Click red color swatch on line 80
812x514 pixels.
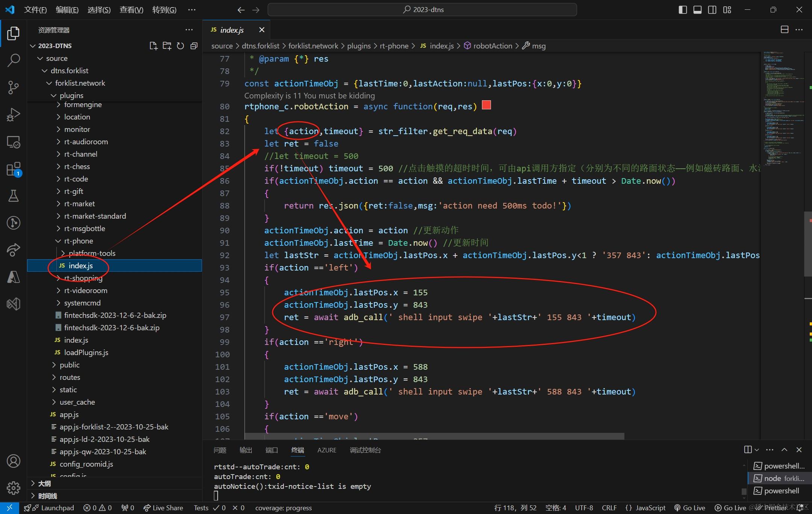click(x=486, y=105)
